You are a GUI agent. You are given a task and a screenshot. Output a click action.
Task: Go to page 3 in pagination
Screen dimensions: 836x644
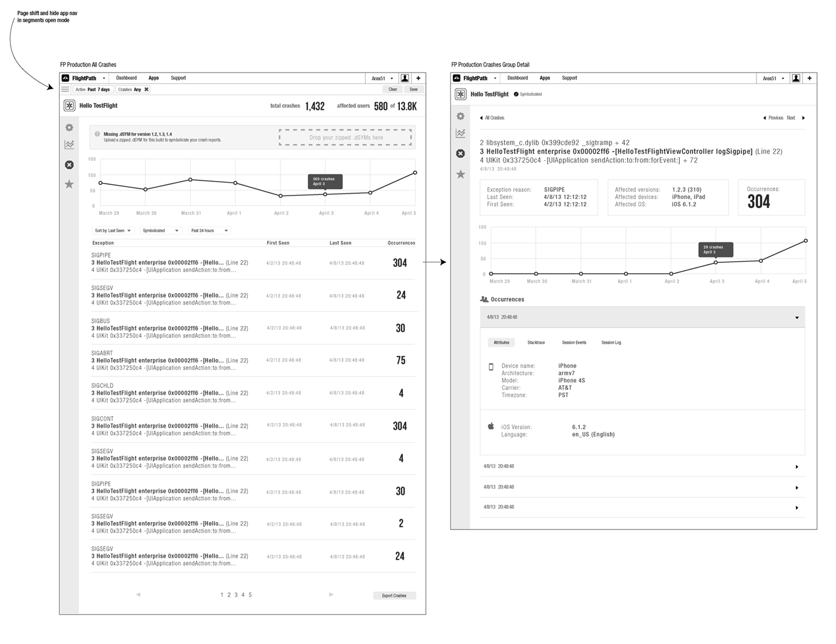[236, 595]
